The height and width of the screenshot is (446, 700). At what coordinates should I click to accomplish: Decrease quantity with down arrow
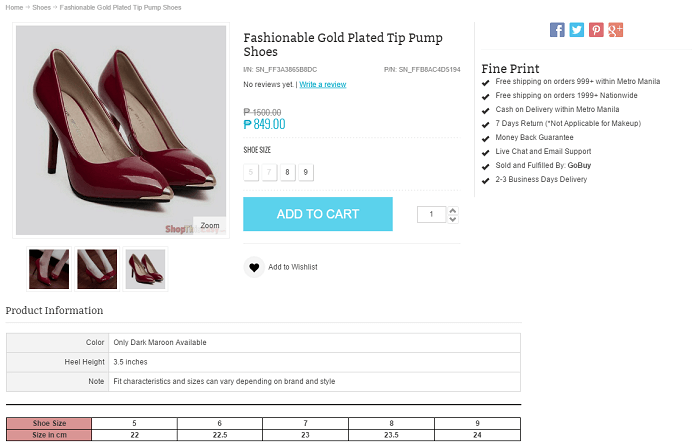[x=453, y=219]
